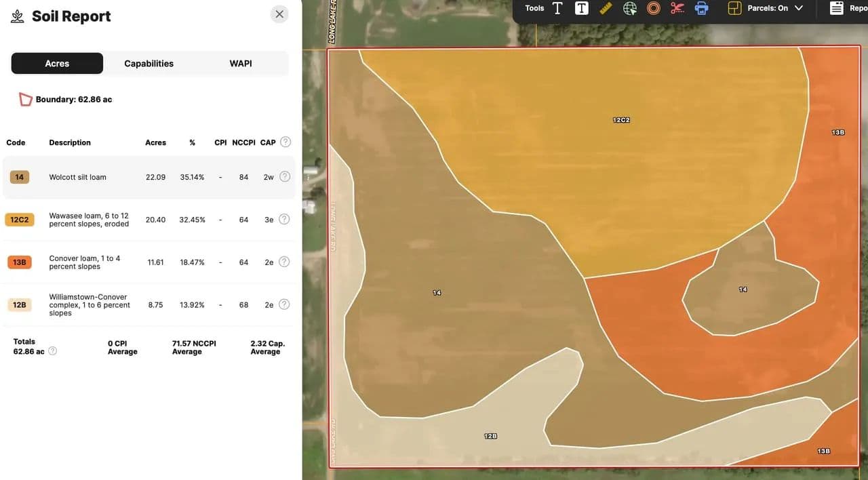Select the plain text tool
868x480 pixels.
coord(557,8)
